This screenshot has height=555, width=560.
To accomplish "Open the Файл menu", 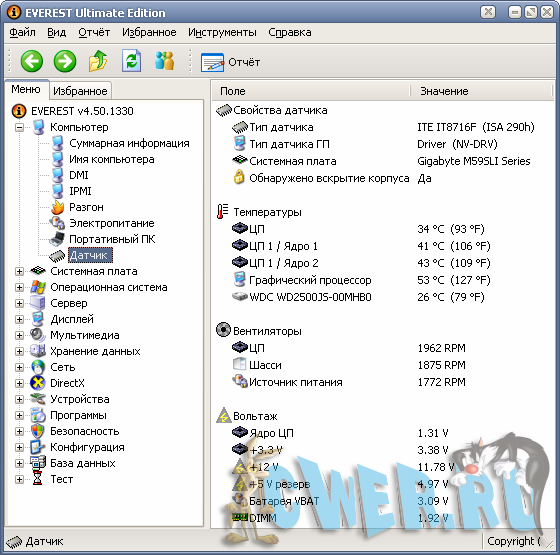I will [22, 32].
